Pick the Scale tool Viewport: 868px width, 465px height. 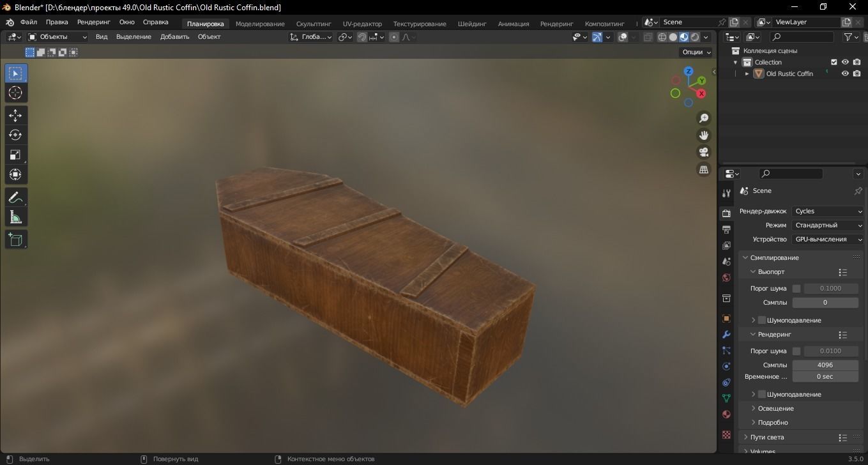coord(16,155)
